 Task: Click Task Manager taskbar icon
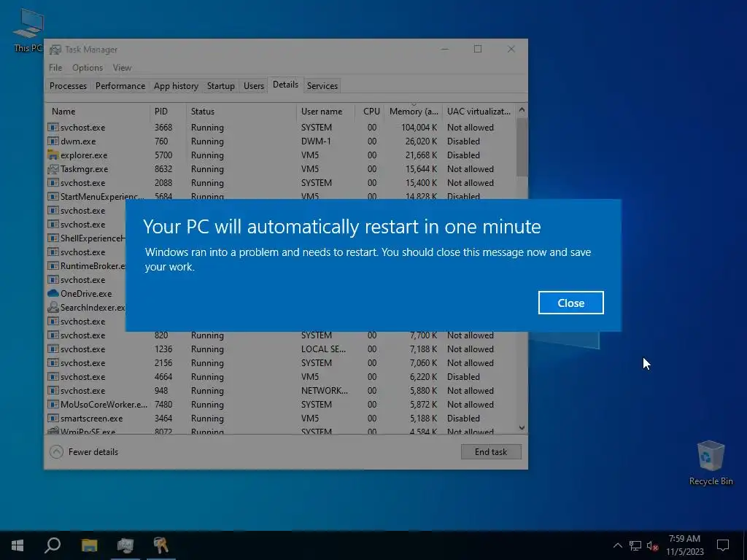125,545
